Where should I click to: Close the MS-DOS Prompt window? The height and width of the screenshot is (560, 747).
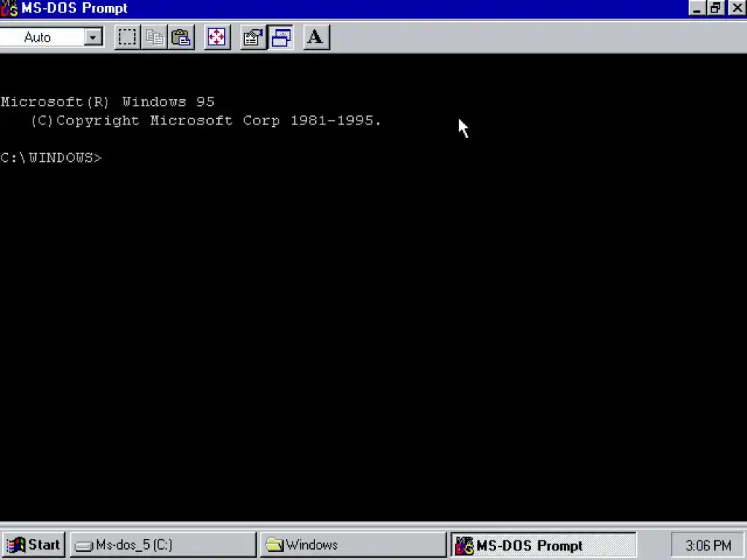[x=737, y=8]
